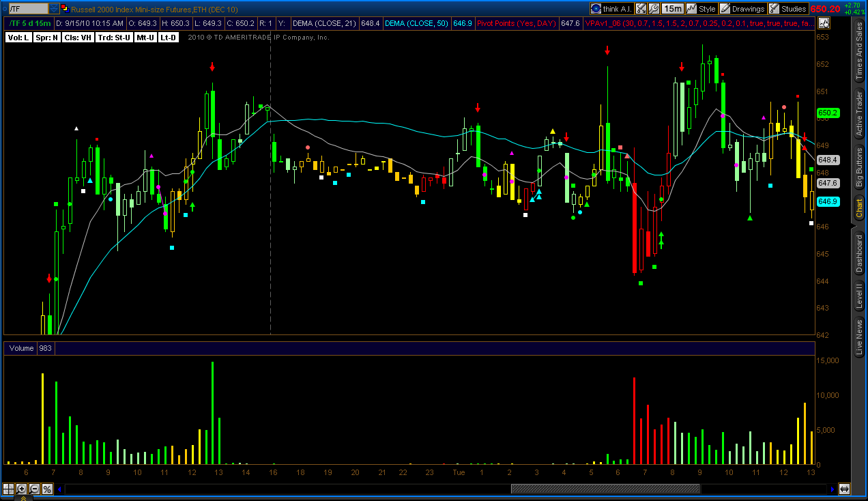Viewport: 868px width, 501px height.
Task: Click the 983 volume value
Action: click(45, 348)
